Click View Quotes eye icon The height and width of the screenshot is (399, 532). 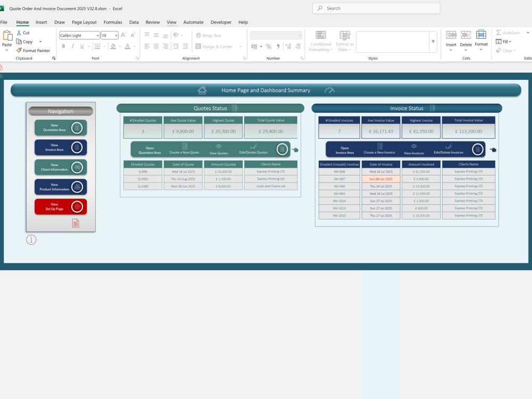(x=219, y=146)
